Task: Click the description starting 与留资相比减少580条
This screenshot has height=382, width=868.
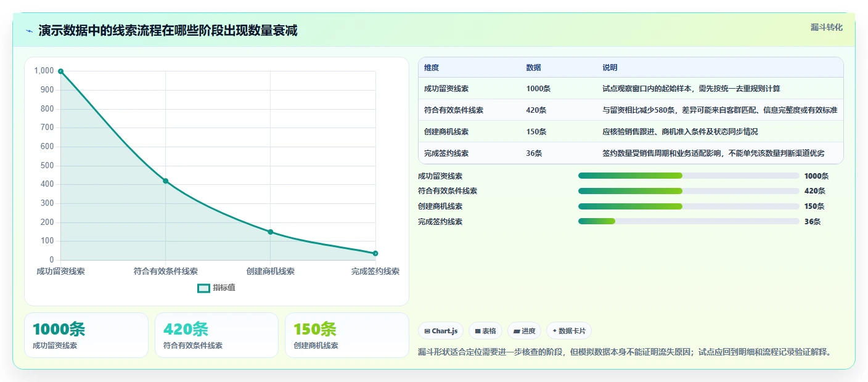Action: point(720,110)
